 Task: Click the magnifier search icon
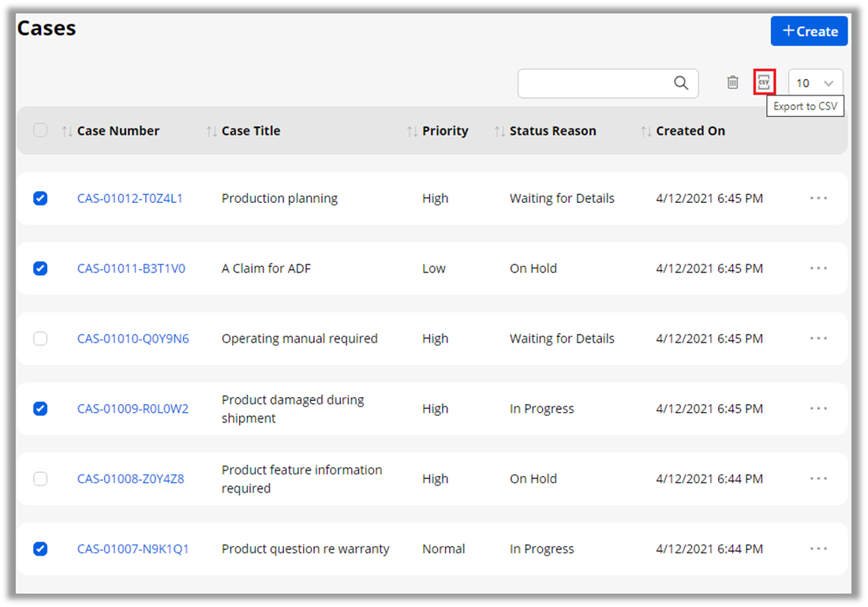(681, 83)
